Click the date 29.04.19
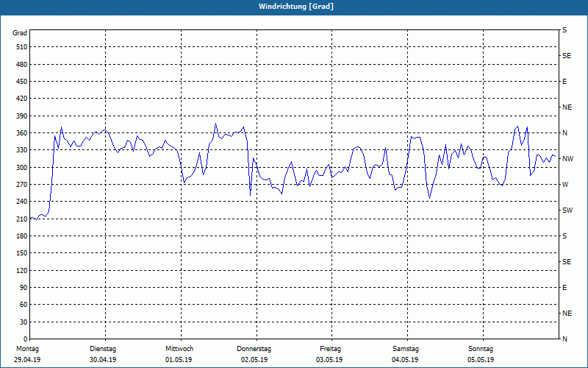Screen dimensions: 588x368 point(27,360)
